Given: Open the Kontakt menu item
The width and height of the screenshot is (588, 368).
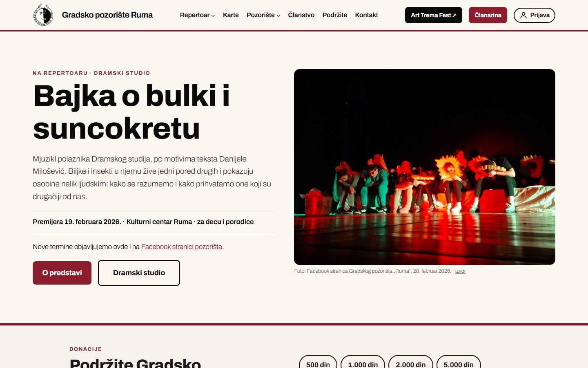Looking at the screenshot, I should pyautogui.click(x=367, y=15).
